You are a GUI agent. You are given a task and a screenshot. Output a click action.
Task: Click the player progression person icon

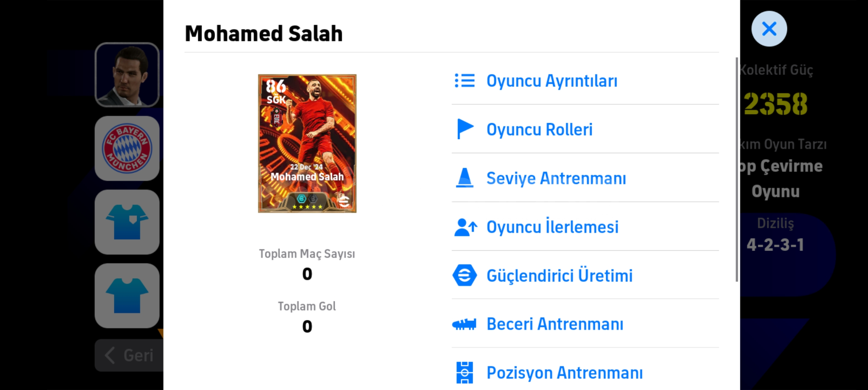click(465, 227)
